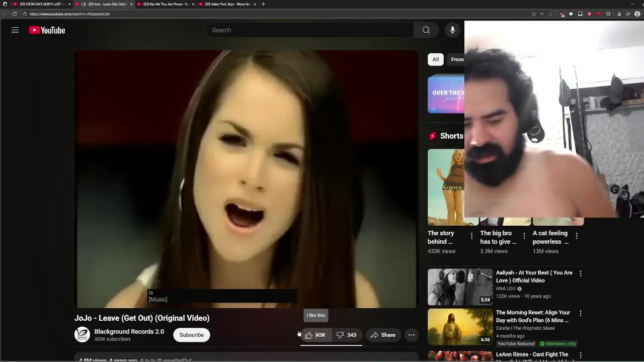
Task: Activate voice search microphone
Action: [452, 30]
